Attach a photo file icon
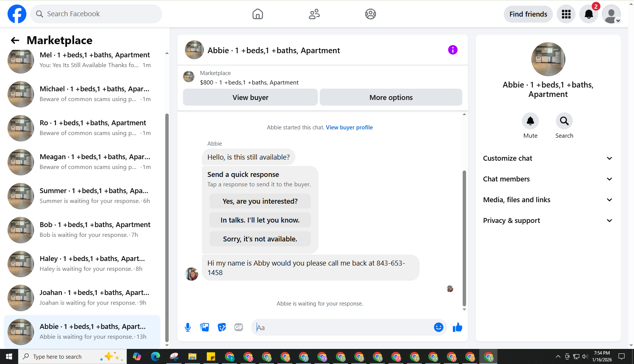The width and height of the screenshot is (634, 364). click(x=205, y=327)
